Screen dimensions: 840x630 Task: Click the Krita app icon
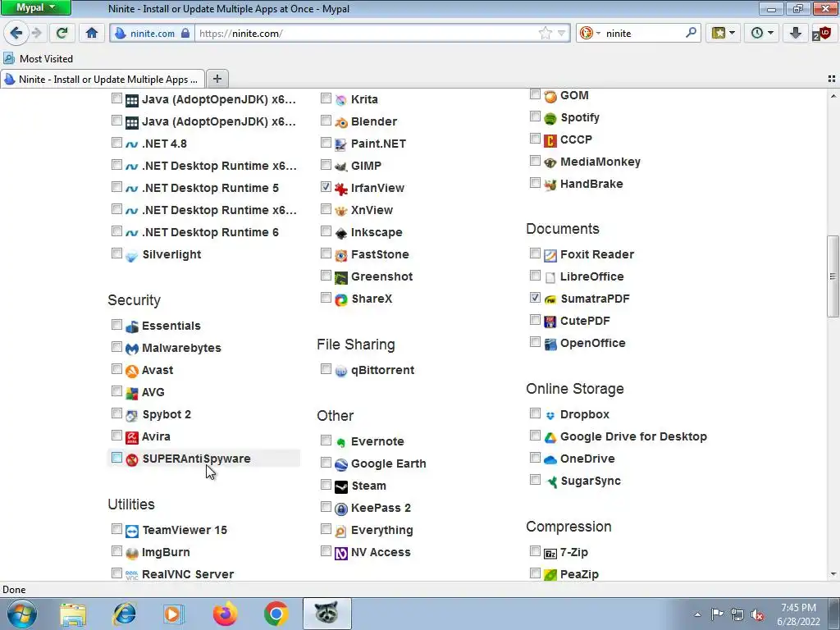point(340,100)
